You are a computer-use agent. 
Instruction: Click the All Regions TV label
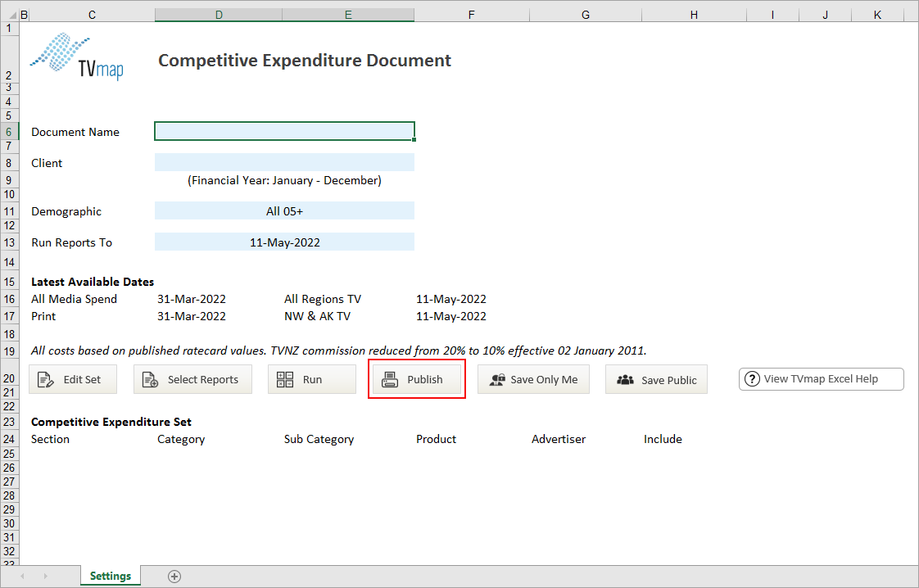pos(323,299)
